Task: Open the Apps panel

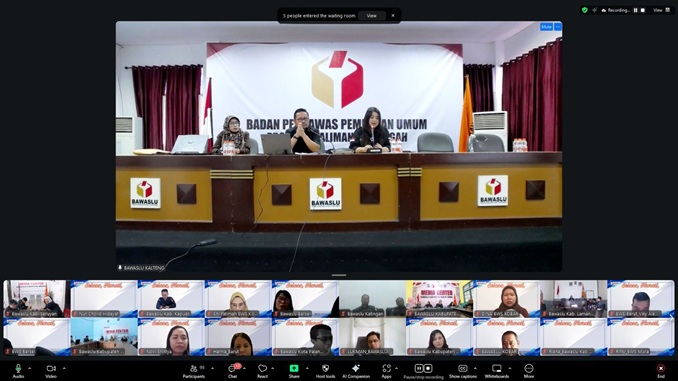Action: (386, 371)
